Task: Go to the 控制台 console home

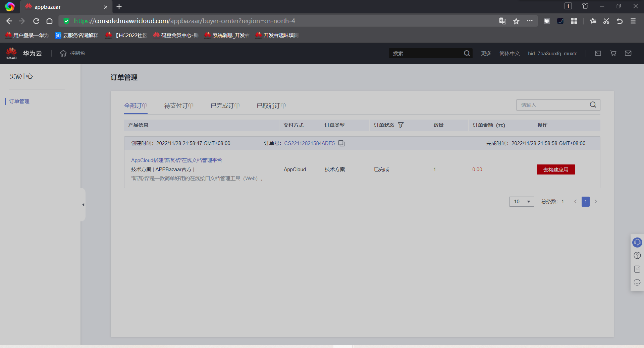Action: 72,53
